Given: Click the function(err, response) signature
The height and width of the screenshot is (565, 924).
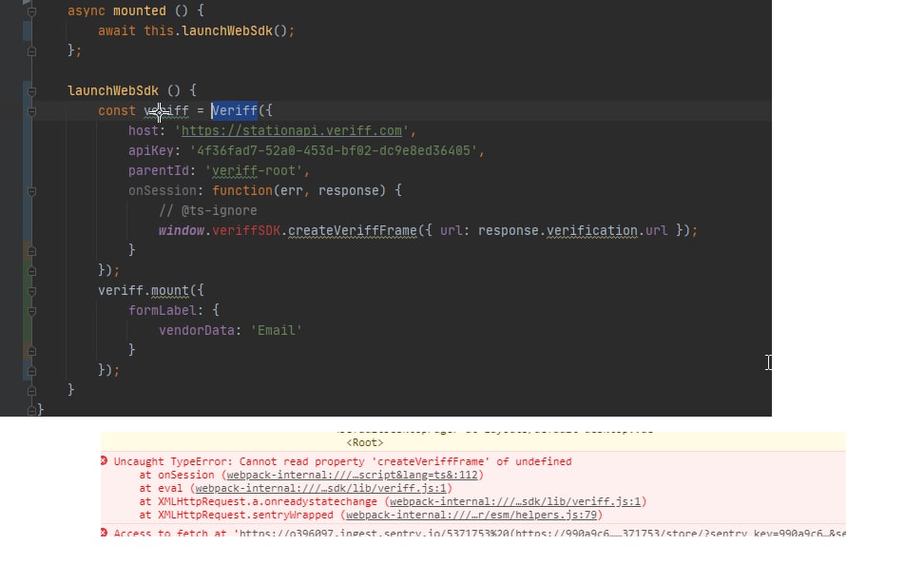Looking at the screenshot, I should coord(298,190).
